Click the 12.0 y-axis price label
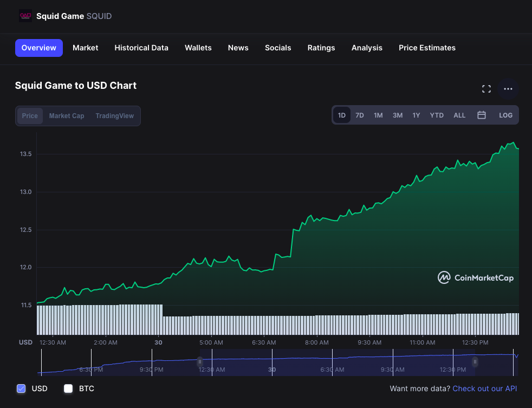532x408 pixels. [x=26, y=268]
